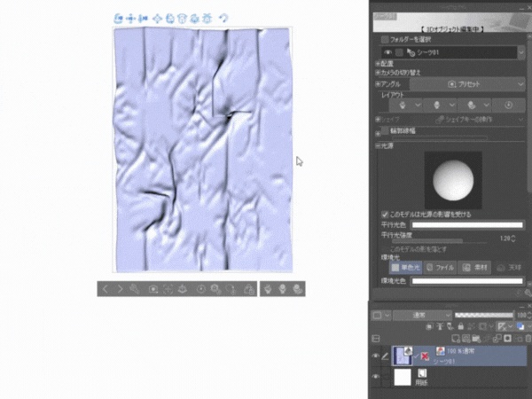The width and height of the screenshot is (532, 399).
Task: Open the 通常 blending mode dropdown
Action: [422, 315]
